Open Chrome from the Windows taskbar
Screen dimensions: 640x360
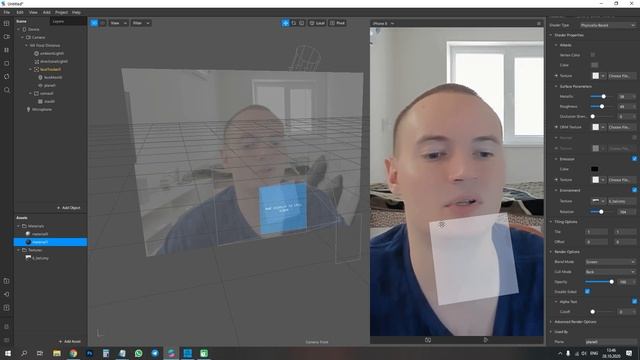coord(73,353)
